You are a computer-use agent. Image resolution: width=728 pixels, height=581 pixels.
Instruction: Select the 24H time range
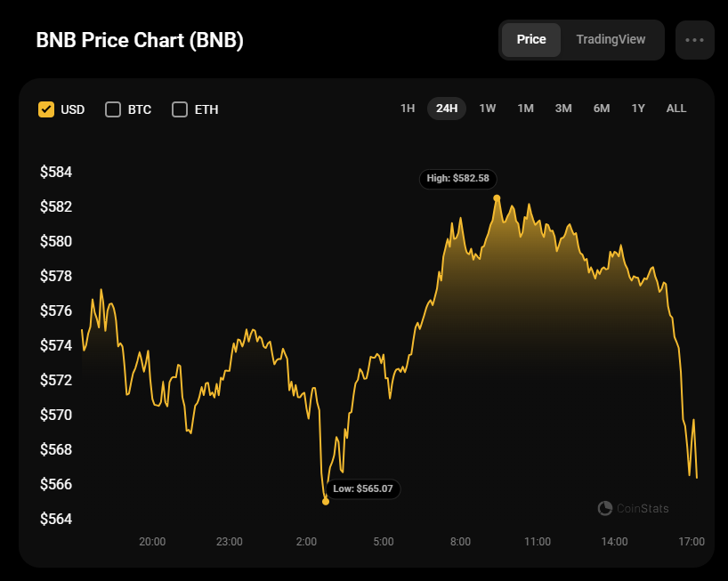447,109
